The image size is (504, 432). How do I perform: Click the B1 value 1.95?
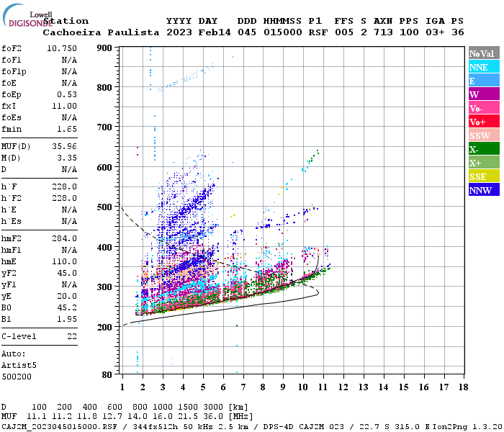67,319
